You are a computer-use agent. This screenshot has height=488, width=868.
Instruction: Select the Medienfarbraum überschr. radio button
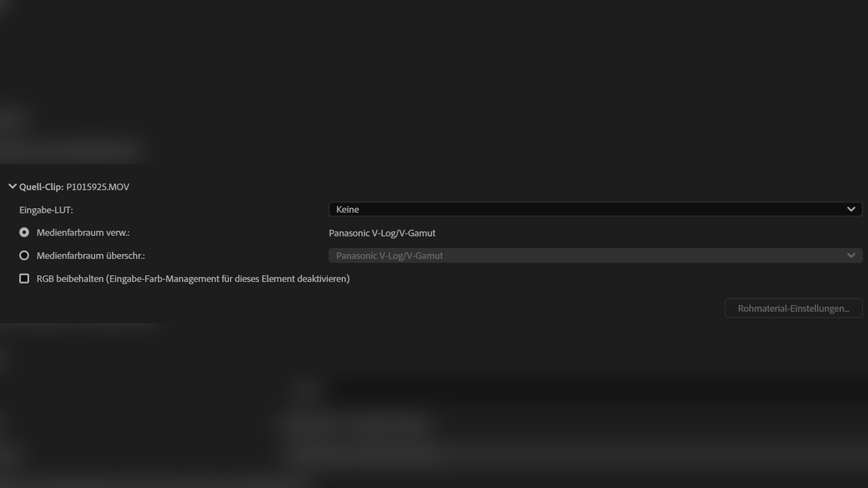[24, 255]
